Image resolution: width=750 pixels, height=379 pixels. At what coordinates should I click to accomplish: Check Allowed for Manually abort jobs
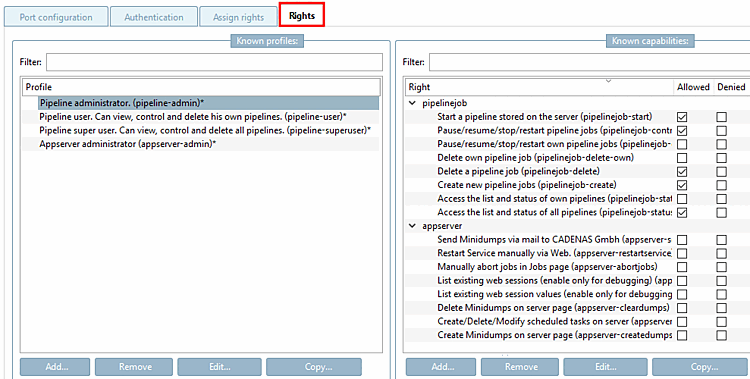pyautogui.click(x=682, y=267)
